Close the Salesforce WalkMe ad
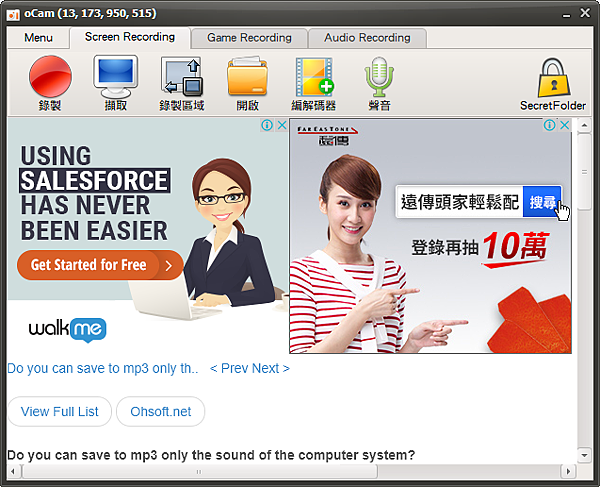Image resolution: width=600 pixels, height=487 pixels. [282, 125]
